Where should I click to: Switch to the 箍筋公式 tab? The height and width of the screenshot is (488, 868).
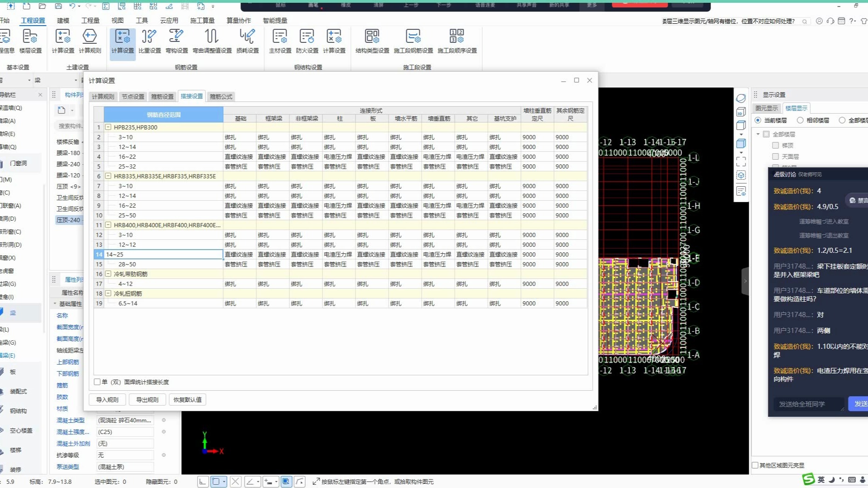(x=221, y=96)
